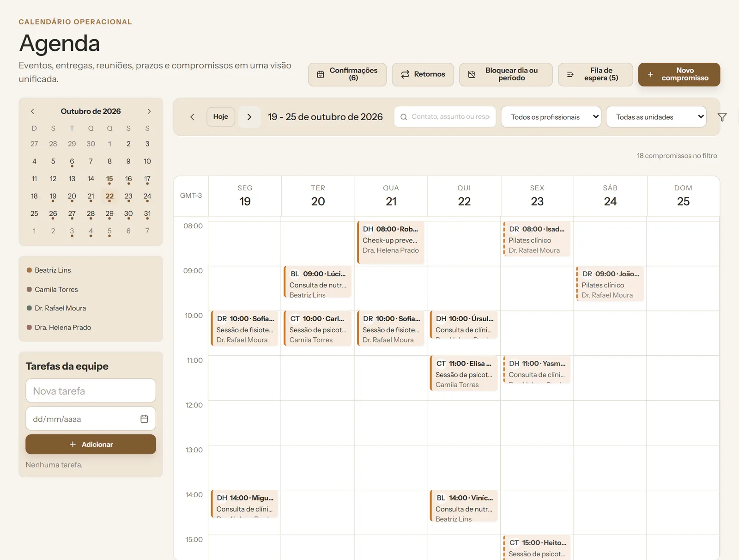Toggle Beatriz Lins professional filter
The width and height of the screenshot is (739, 560).
[x=49, y=270]
